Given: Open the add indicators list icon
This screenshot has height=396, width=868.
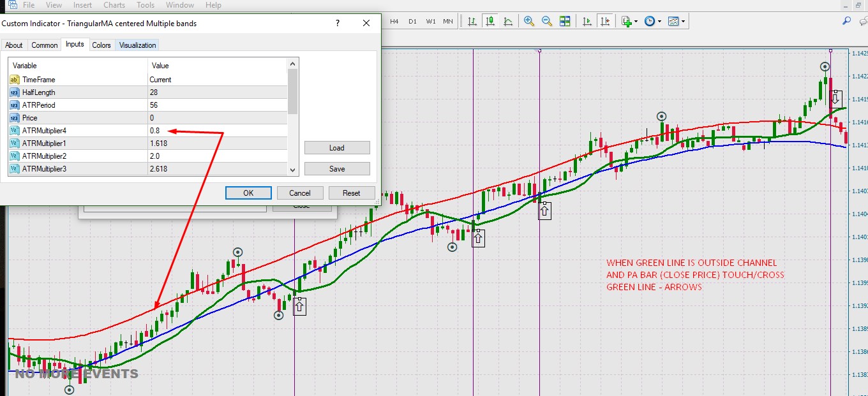Looking at the screenshot, I should 626,21.
